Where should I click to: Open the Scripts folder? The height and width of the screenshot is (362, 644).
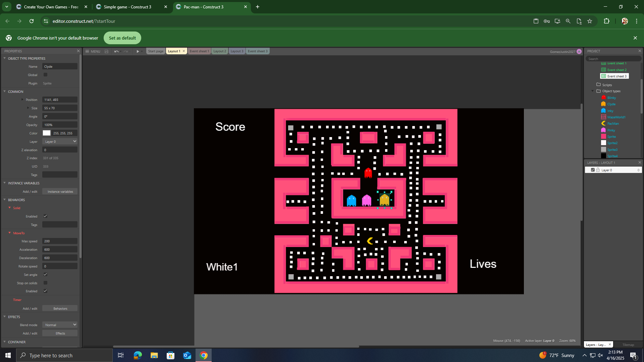point(607,85)
